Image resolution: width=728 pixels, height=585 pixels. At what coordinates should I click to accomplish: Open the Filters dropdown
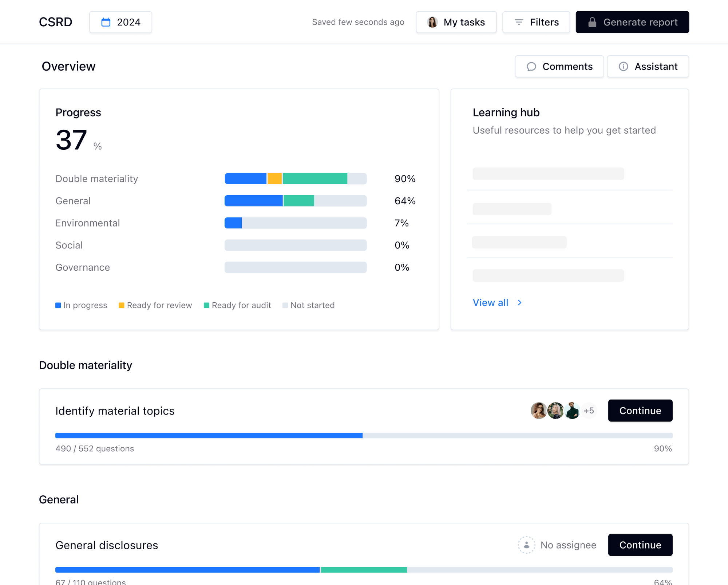pyautogui.click(x=536, y=22)
